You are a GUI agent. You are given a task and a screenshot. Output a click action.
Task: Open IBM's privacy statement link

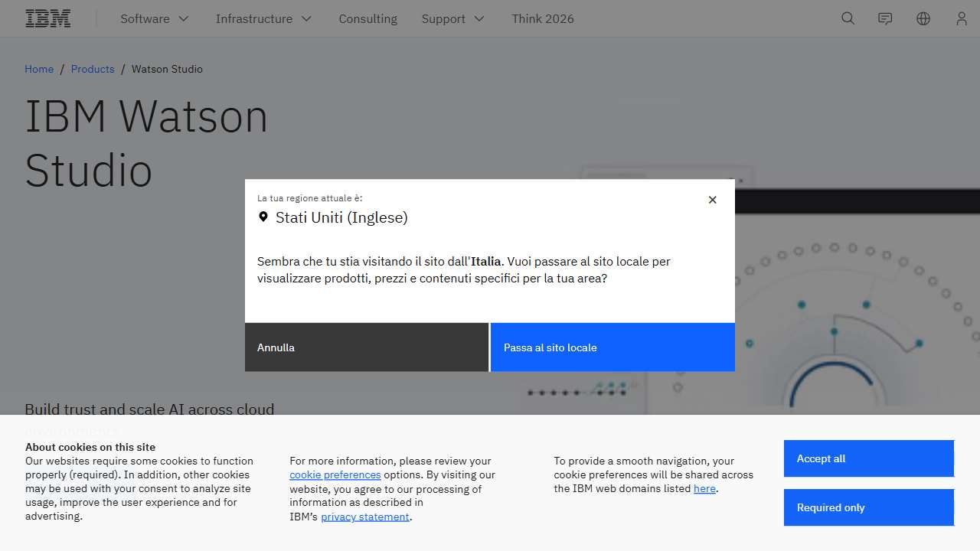click(x=364, y=516)
